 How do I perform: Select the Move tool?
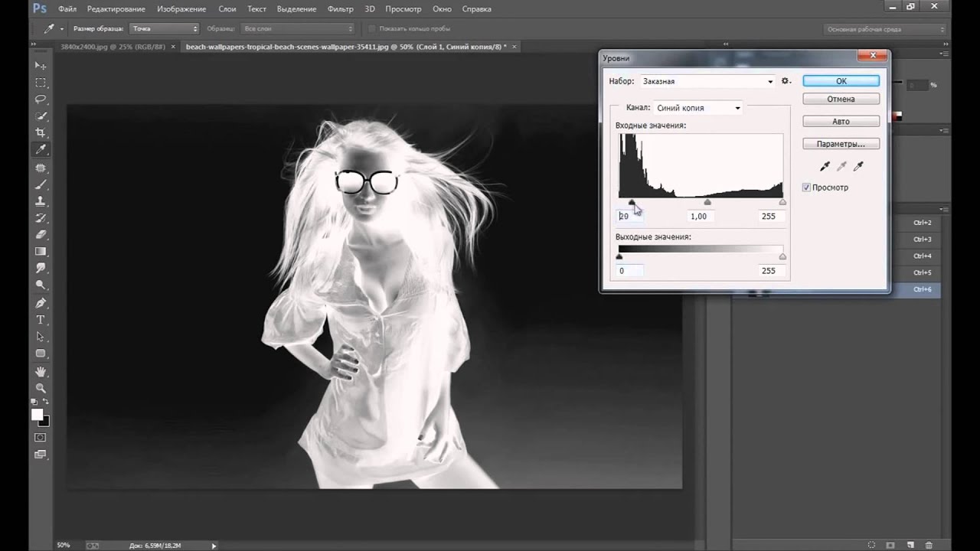tap(41, 66)
